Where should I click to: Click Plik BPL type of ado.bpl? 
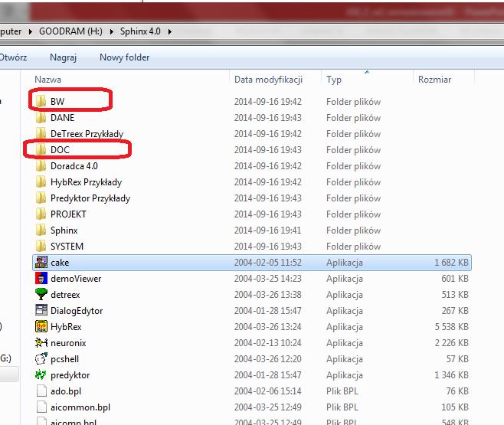(x=342, y=391)
